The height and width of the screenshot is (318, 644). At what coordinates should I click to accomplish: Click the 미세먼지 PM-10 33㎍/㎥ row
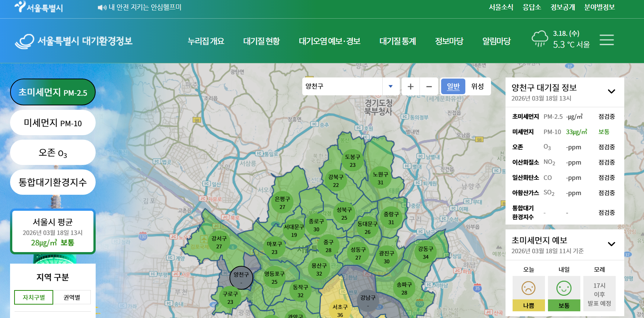point(564,132)
